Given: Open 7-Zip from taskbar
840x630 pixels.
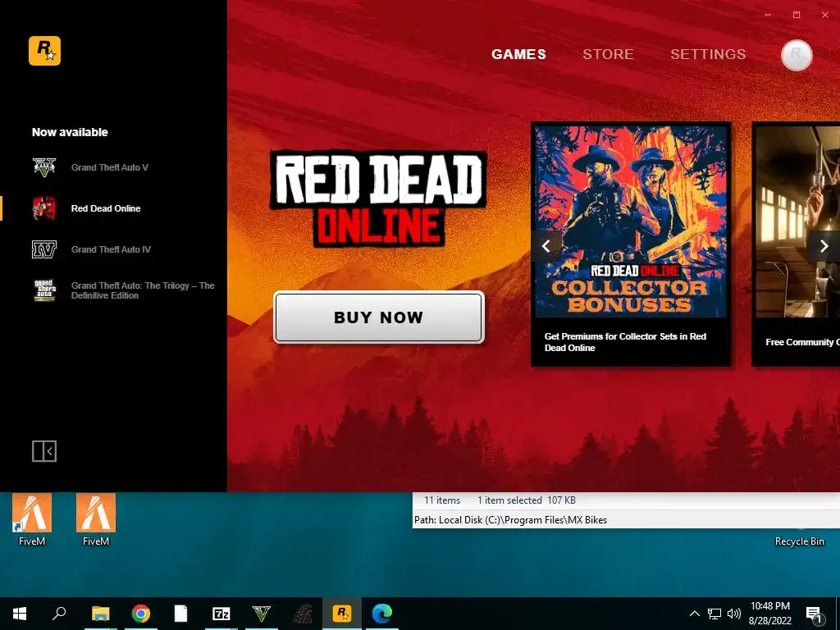Looking at the screenshot, I should click(221, 614).
